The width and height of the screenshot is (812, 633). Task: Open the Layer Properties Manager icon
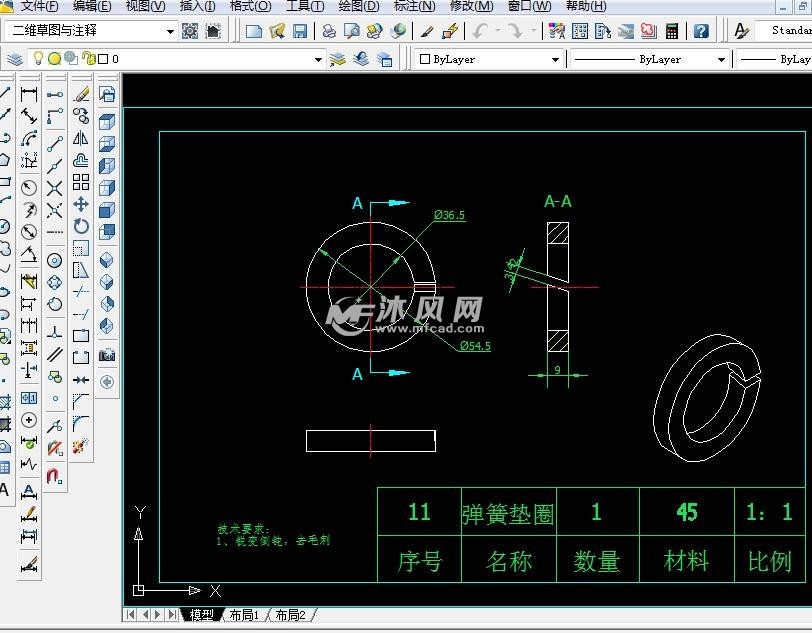click(x=15, y=59)
